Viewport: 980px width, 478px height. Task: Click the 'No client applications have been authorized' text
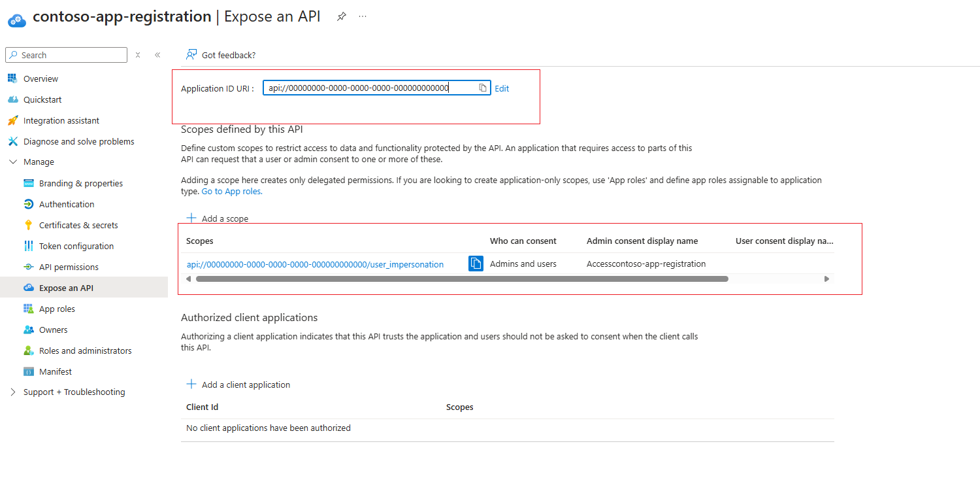pos(269,428)
